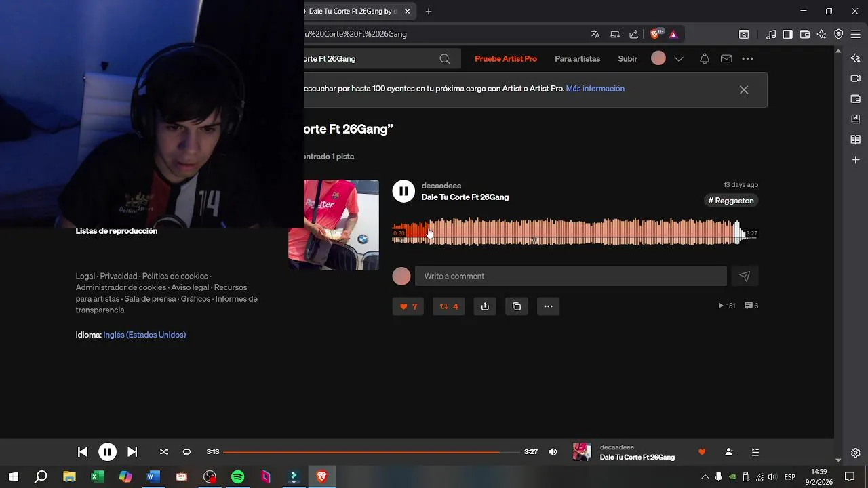Viewport: 868px width, 488px height.
Task: Open the Más información link
Action: tap(595, 89)
